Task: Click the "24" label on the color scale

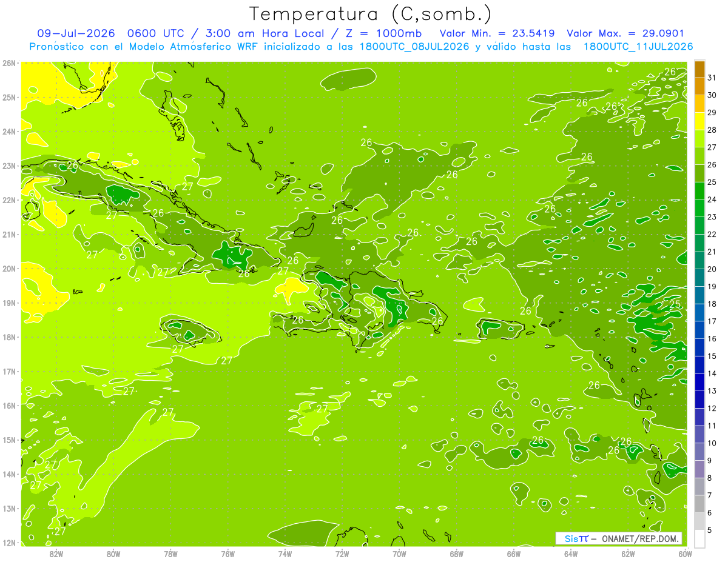Action: [x=712, y=199]
